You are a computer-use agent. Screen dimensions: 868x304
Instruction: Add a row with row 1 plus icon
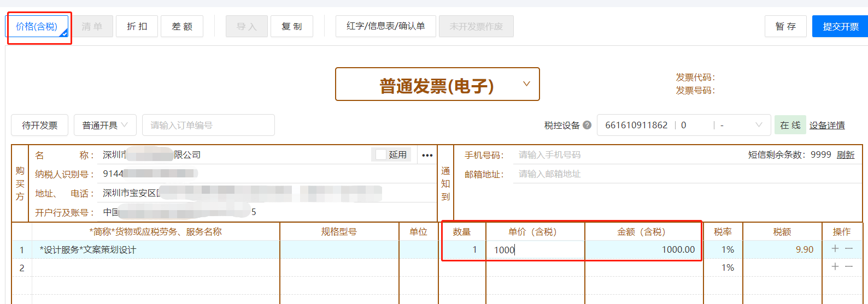pos(835,248)
